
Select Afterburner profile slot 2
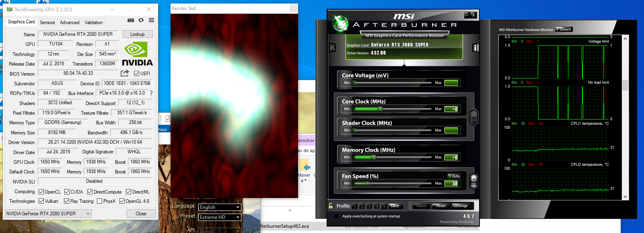click(x=362, y=206)
